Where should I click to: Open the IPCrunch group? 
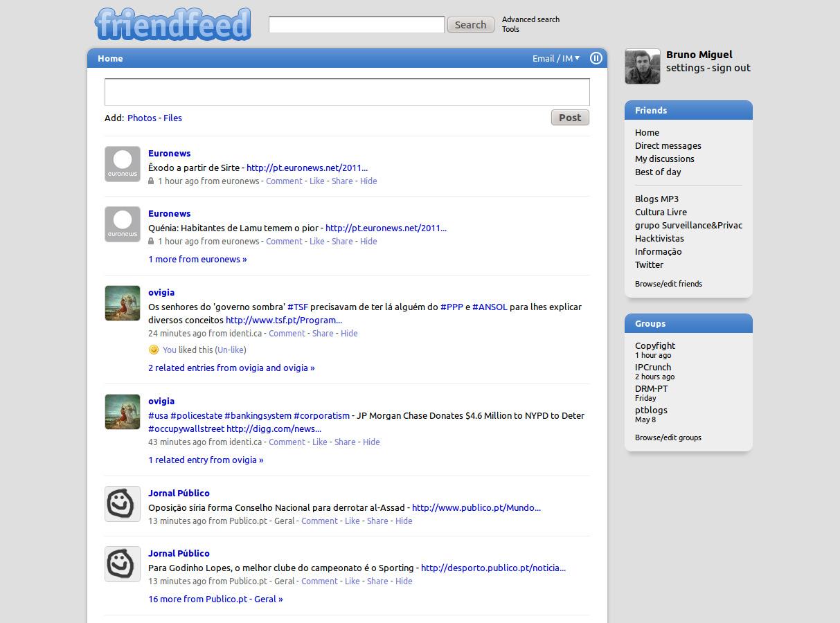653,367
